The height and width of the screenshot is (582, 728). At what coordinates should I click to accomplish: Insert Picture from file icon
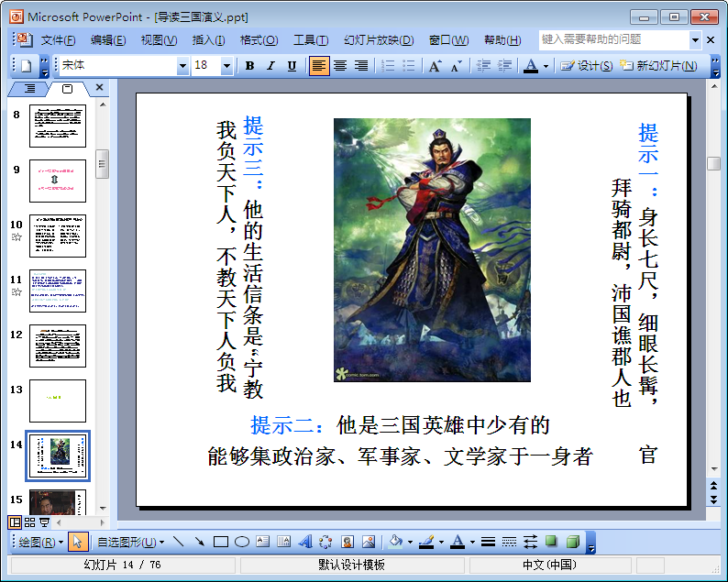[369, 542]
